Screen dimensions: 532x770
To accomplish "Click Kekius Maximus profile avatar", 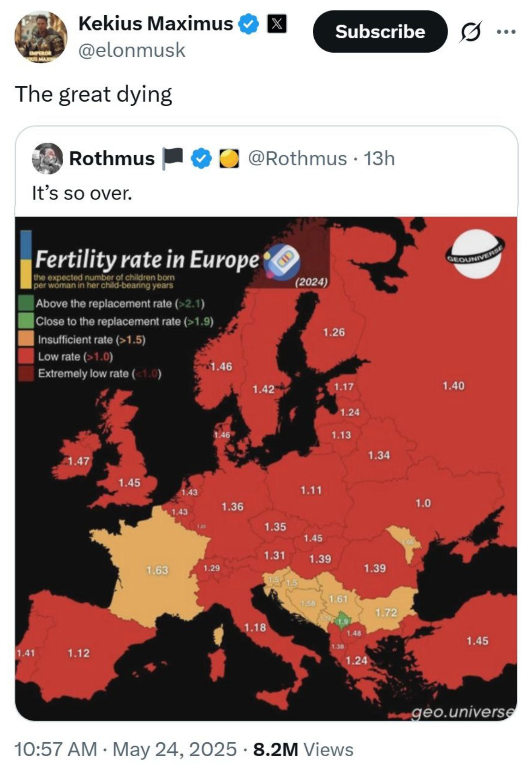I will [x=41, y=36].
